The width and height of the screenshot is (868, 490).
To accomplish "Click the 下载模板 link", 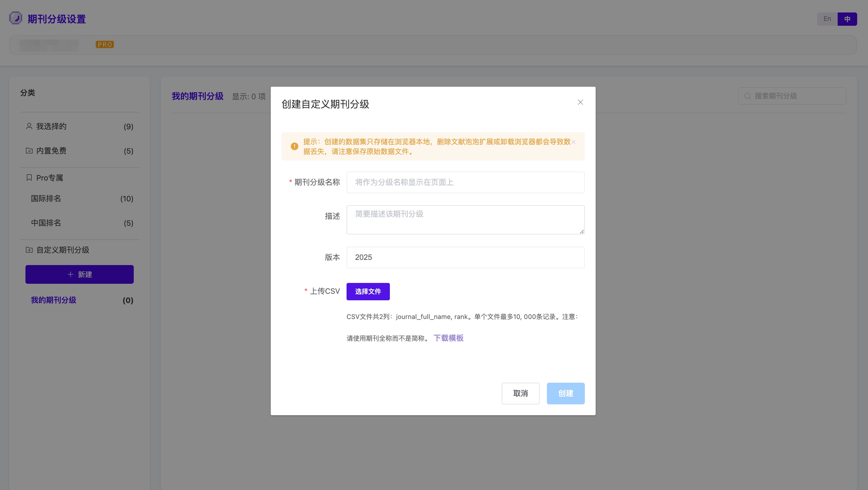I will [448, 338].
